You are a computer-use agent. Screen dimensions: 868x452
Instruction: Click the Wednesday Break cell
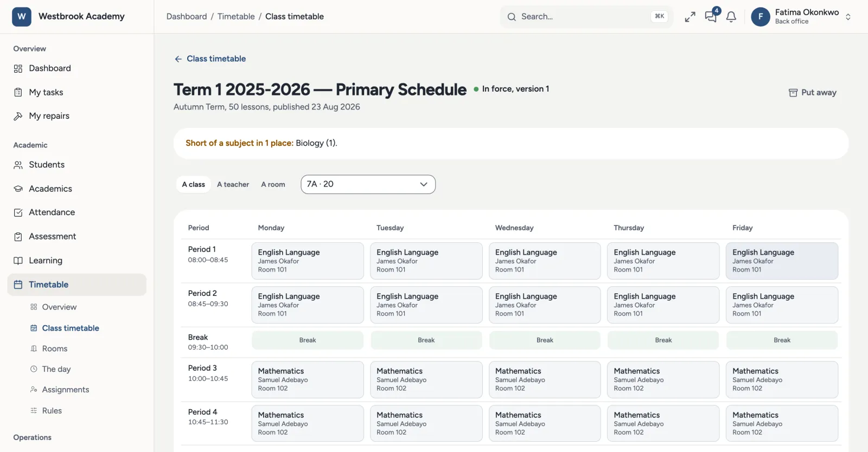point(545,340)
